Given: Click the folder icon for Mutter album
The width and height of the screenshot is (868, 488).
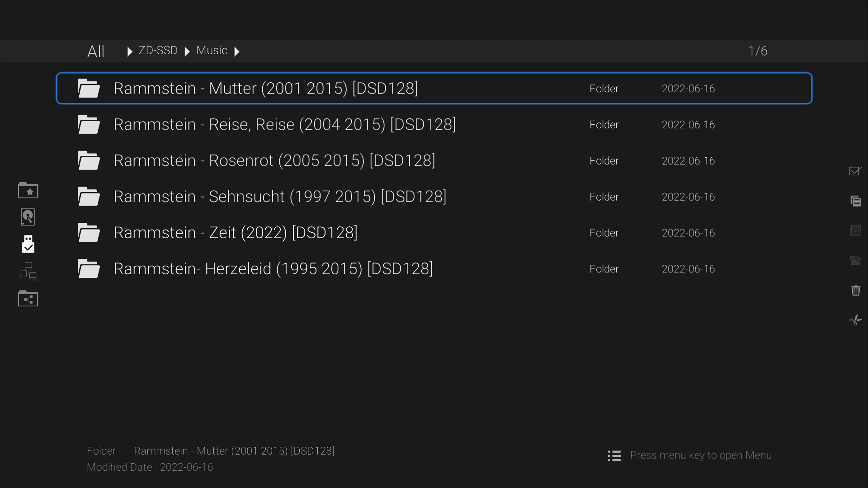Looking at the screenshot, I should coord(89,88).
